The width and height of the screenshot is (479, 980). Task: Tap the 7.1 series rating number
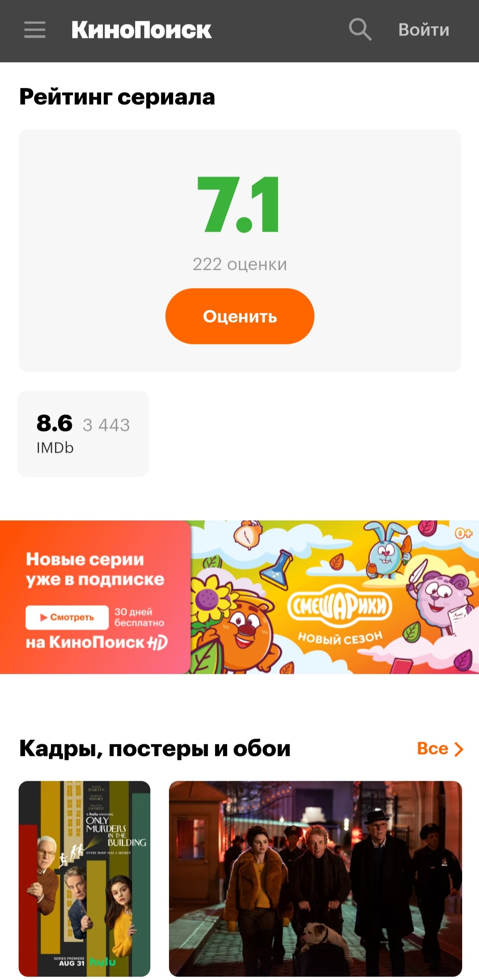(239, 205)
